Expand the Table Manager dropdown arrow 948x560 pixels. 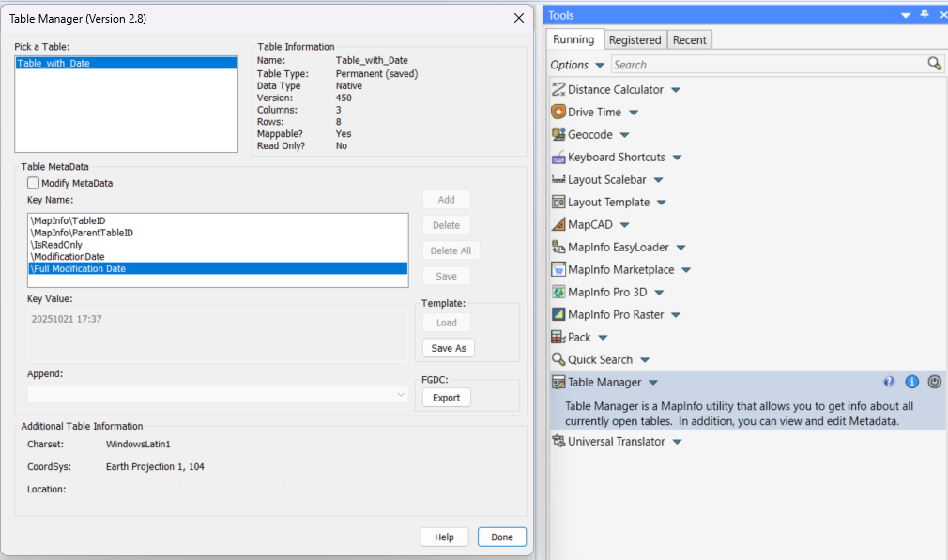(653, 383)
